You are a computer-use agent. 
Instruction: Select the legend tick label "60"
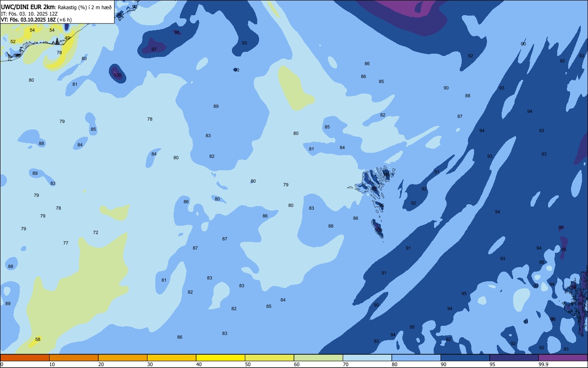pos(297,364)
